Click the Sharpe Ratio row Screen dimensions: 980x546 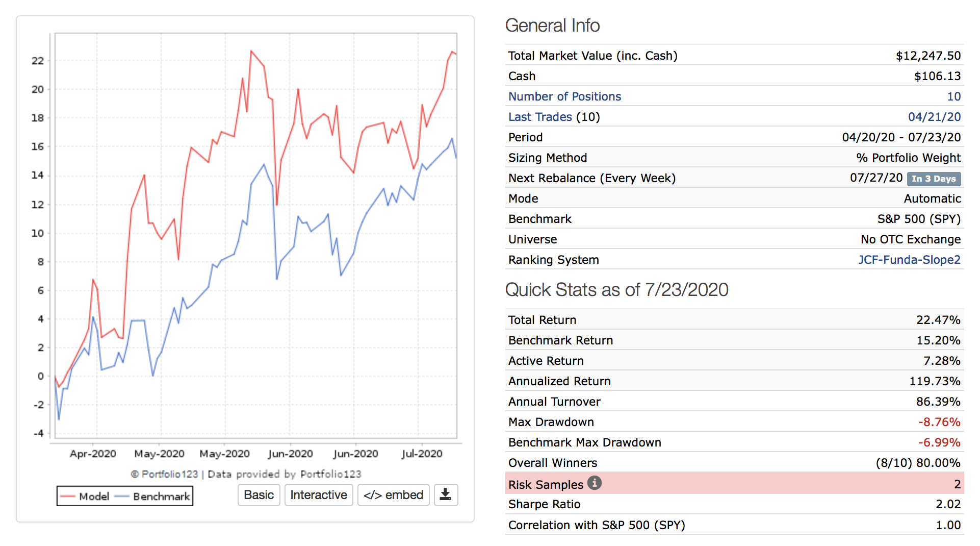734,504
